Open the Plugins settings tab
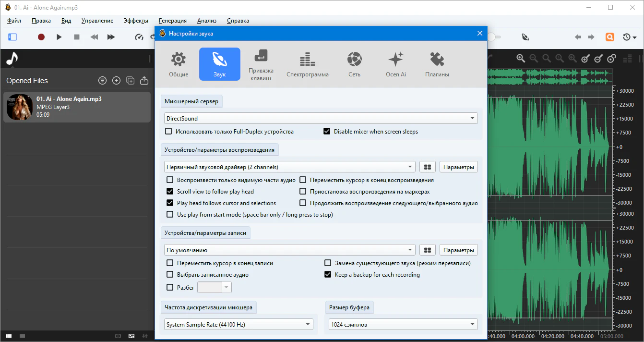The image size is (644, 342). click(437, 64)
